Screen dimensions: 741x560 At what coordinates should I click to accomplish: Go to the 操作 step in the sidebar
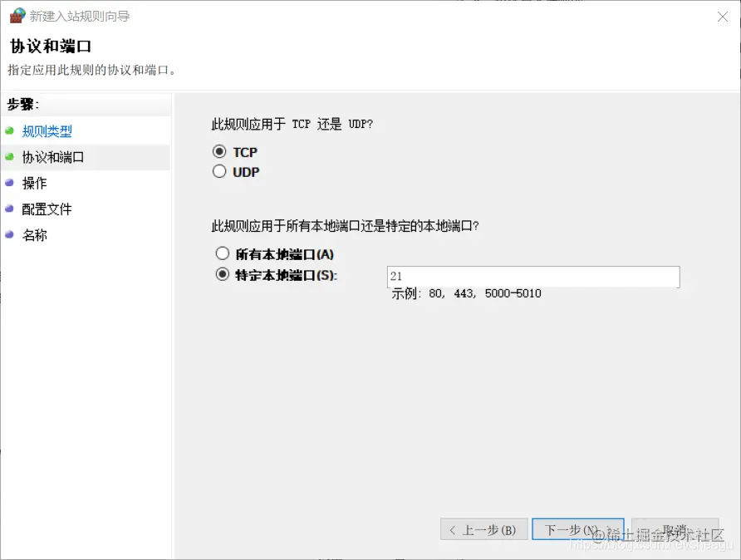34,183
